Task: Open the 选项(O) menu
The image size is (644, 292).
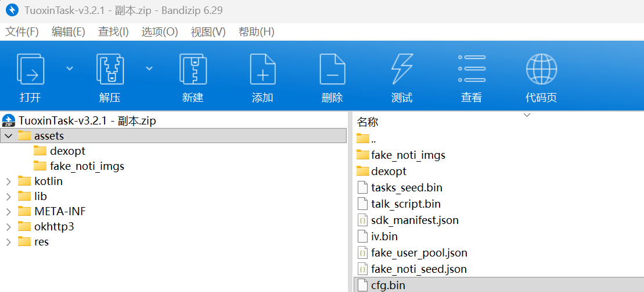Action: tap(160, 31)
